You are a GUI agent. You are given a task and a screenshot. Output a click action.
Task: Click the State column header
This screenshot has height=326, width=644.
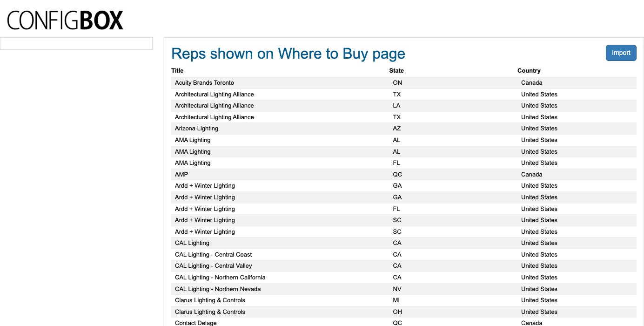click(x=396, y=71)
